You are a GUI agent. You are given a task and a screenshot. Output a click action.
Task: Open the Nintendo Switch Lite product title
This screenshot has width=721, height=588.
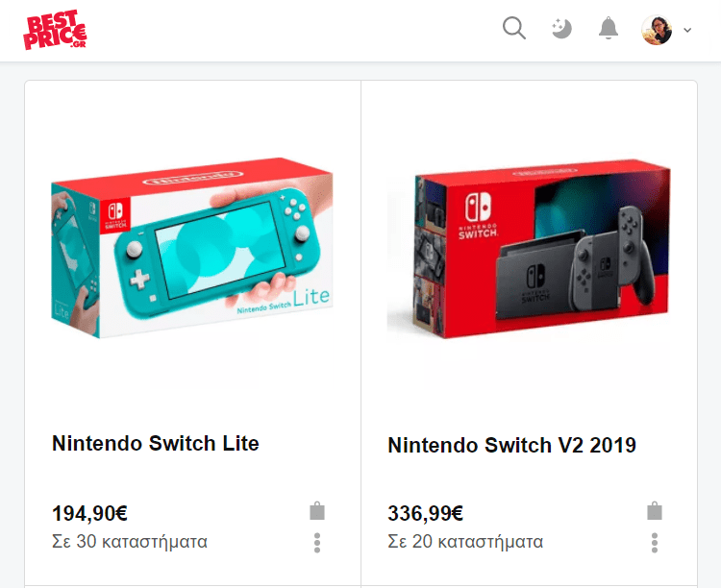point(156,443)
